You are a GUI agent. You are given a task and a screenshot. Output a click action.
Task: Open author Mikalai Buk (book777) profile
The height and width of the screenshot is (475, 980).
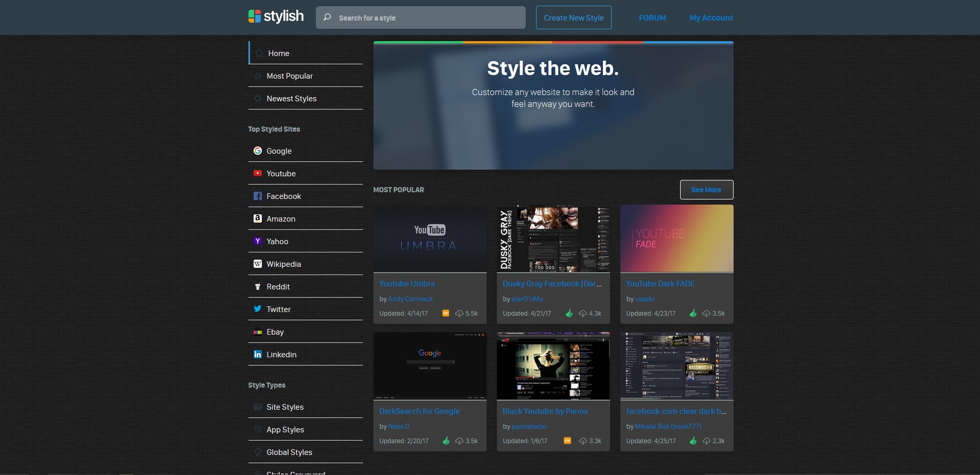point(668,426)
